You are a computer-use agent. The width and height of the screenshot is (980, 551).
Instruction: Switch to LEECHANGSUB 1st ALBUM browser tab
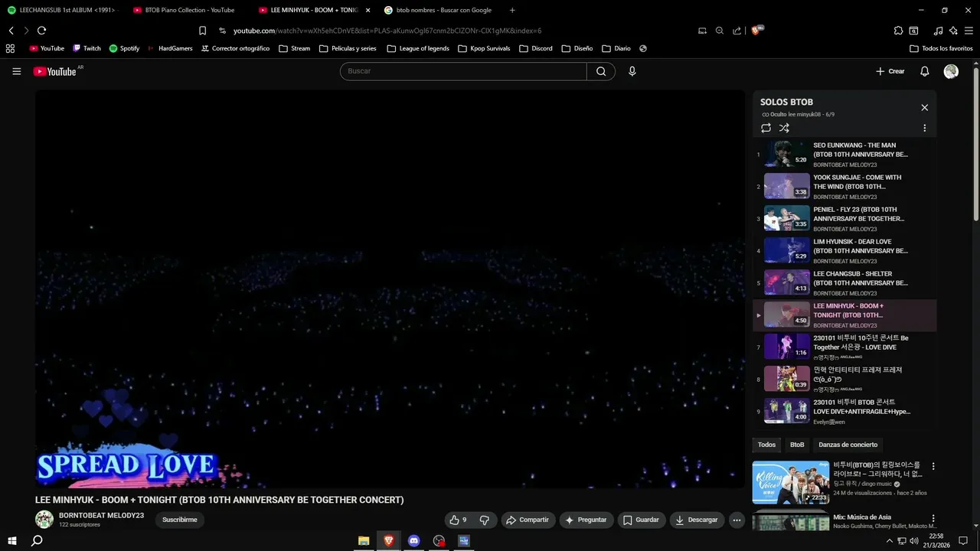[x=61, y=10]
